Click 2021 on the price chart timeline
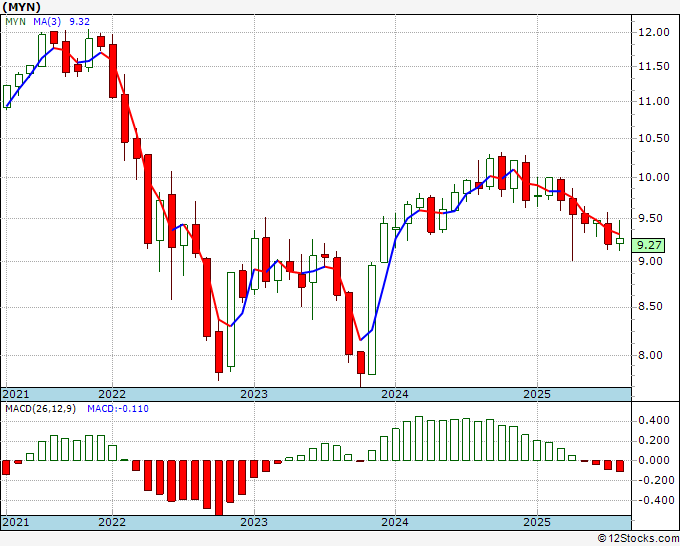This screenshot has height=546, width=680. click(x=16, y=394)
